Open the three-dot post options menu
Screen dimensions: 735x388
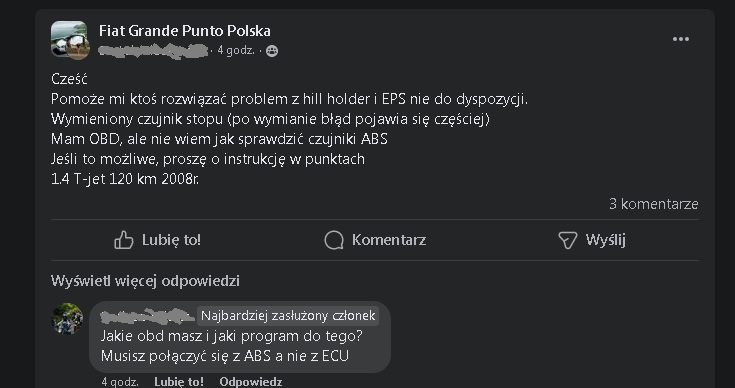click(681, 39)
